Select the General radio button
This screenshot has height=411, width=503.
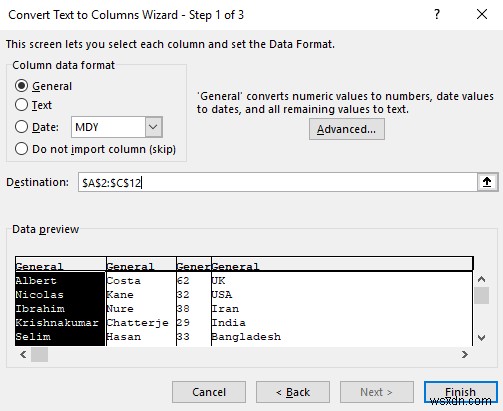tap(21, 86)
